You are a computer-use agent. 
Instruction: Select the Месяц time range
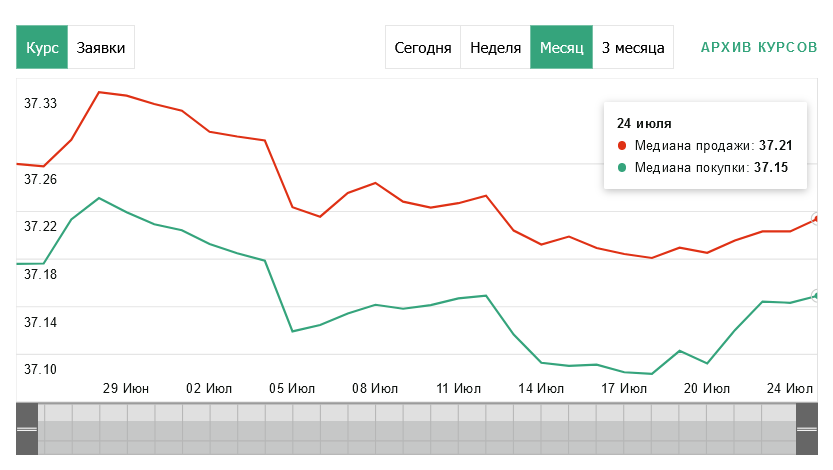click(561, 47)
